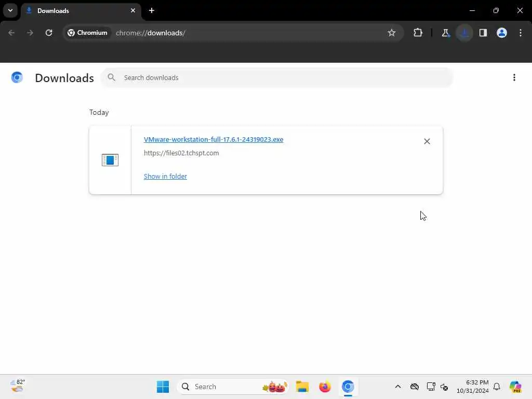The image size is (532, 399).
Task: Click the Today date heading
Action: click(x=99, y=112)
